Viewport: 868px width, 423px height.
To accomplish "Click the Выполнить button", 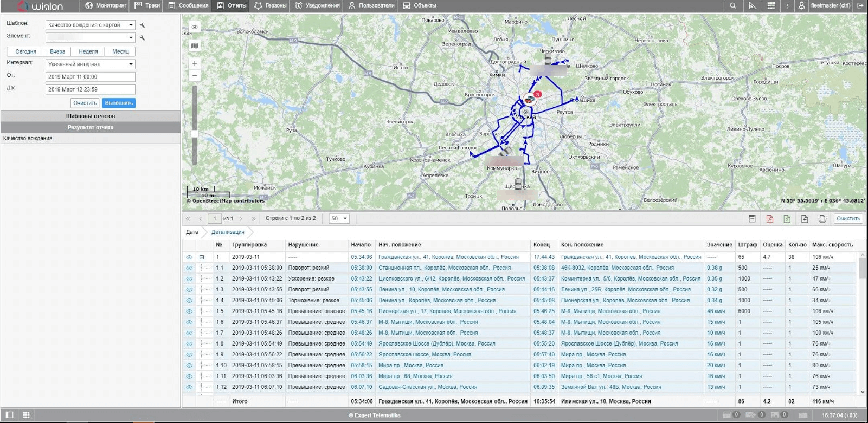I will (x=119, y=103).
